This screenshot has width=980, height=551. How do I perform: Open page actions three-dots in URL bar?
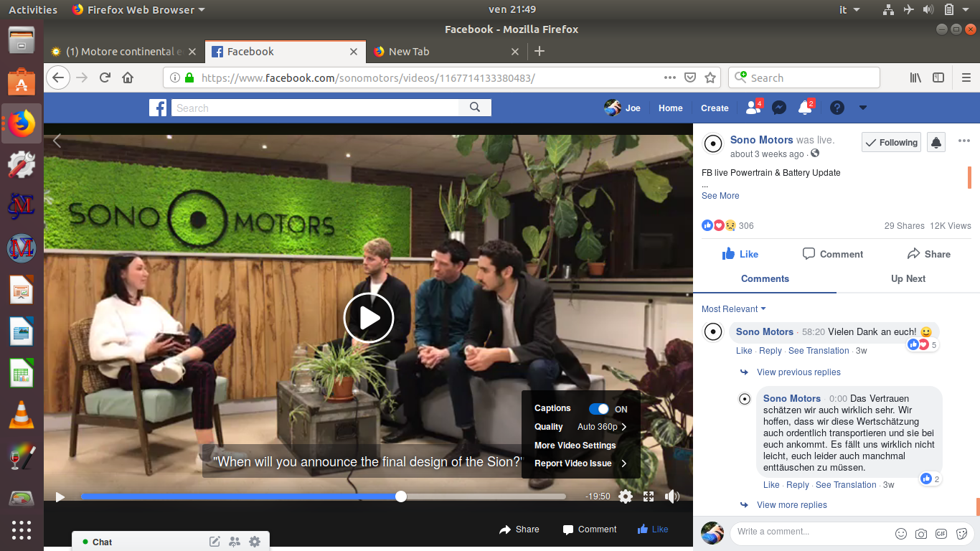669,77
